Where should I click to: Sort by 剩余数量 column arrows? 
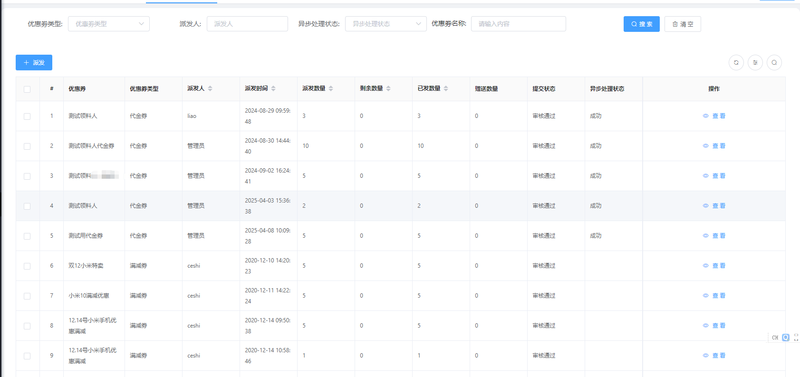[x=388, y=89]
